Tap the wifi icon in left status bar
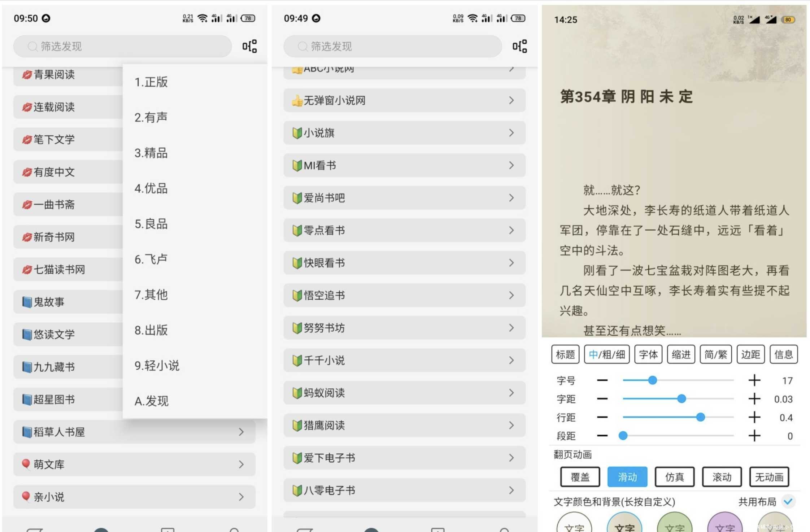 pyautogui.click(x=203, y=18)
